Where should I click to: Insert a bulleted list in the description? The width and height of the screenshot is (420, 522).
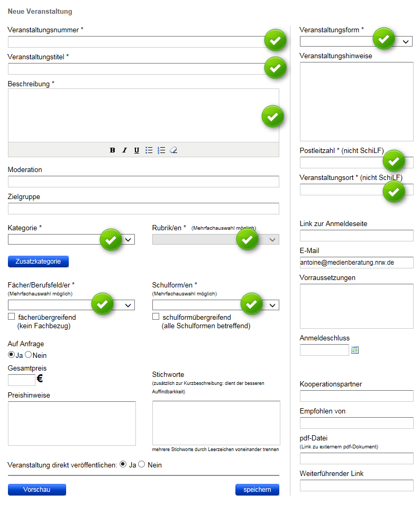(149, 150)
